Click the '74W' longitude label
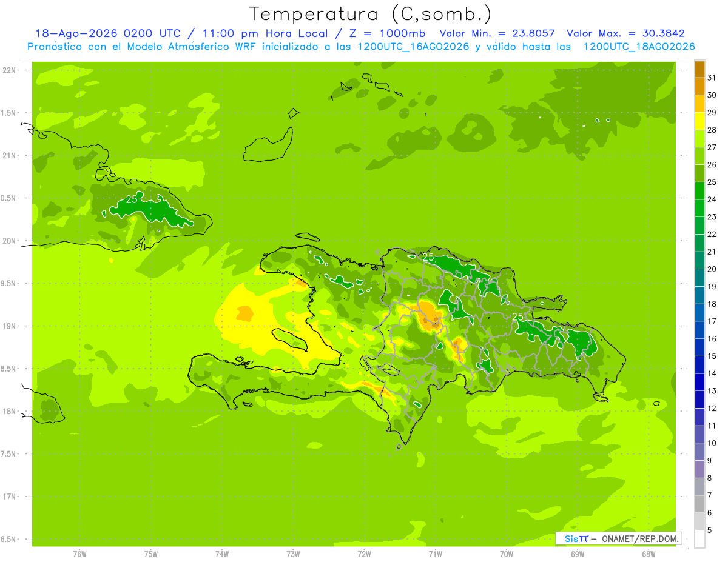This screenshot has height=562, width=728. (x=222, y=554)
